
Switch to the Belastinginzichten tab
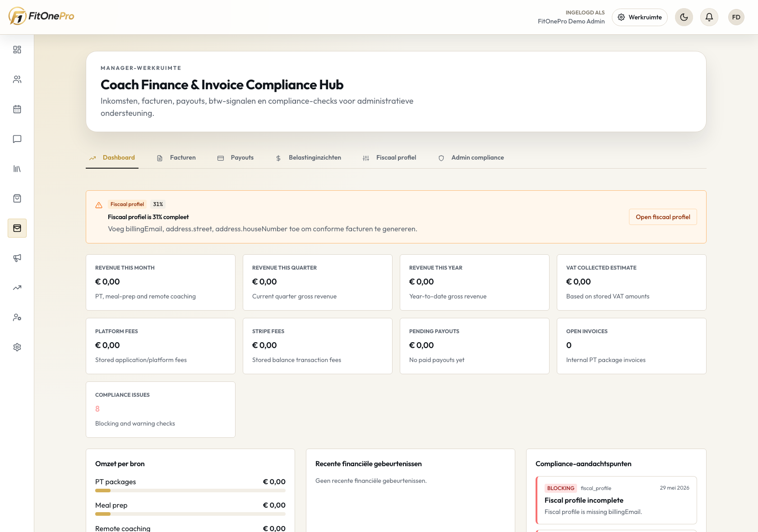[x=308, y=158]
